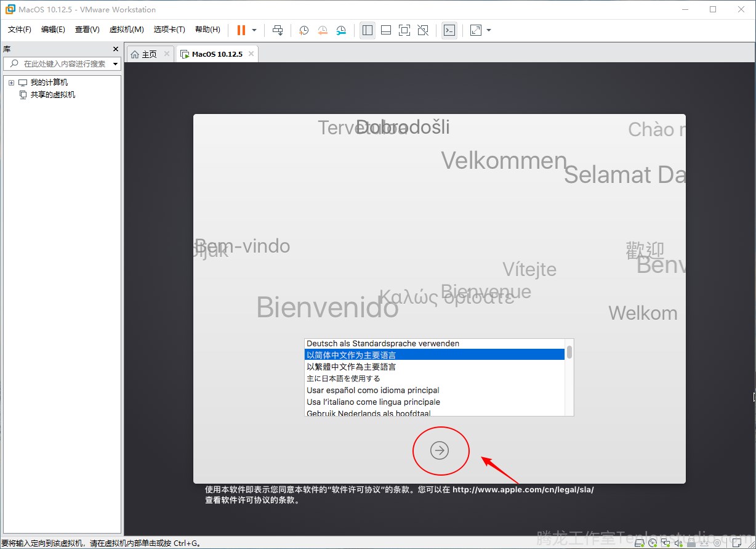Take a snapshot of this virtual machine
Screen dimensions: 756x549
pos(304,30)
